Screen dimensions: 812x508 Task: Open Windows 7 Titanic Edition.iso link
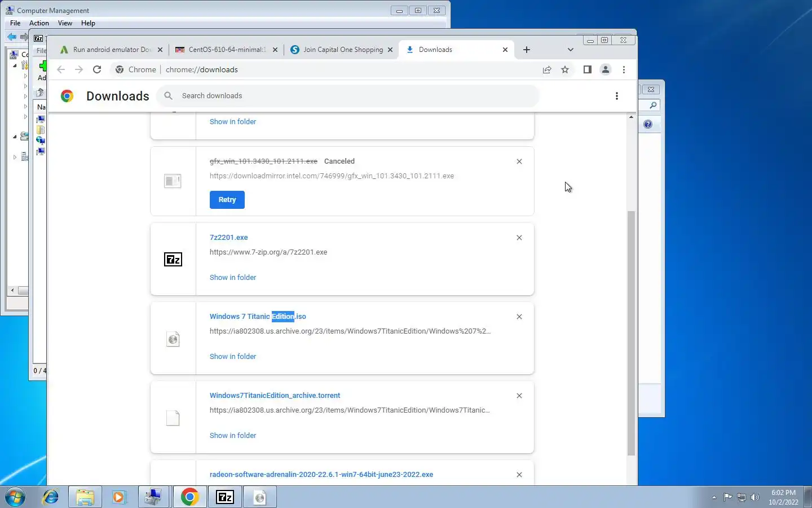pos(258,317)
